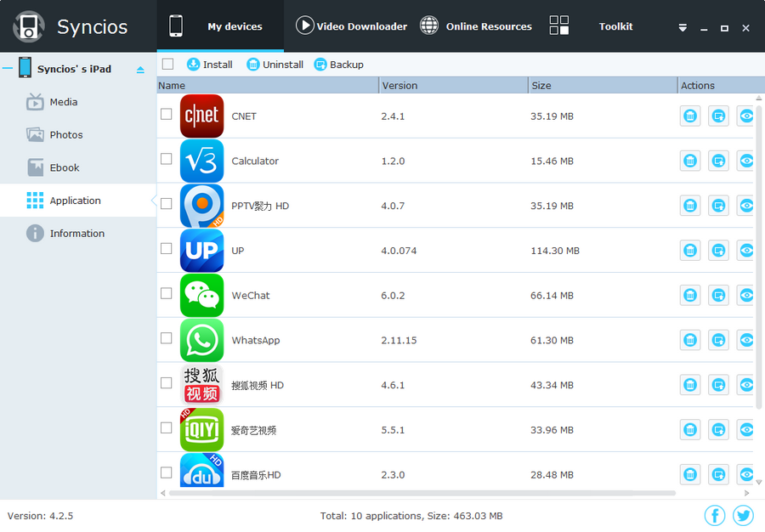Collapse the Syncios' s iPad tree
Image resolution: width=765 pixels, height=532 pixels.
click(8, 68)
